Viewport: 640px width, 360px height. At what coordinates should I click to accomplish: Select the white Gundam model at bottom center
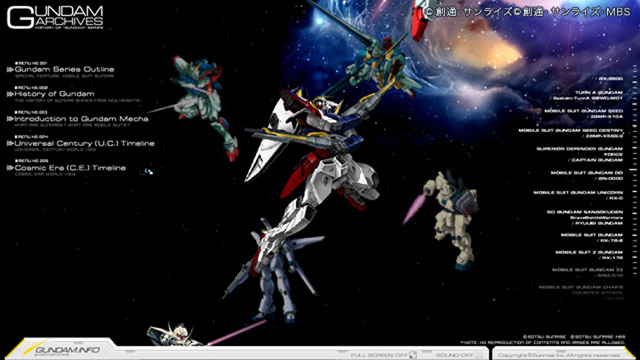[273, 269]
